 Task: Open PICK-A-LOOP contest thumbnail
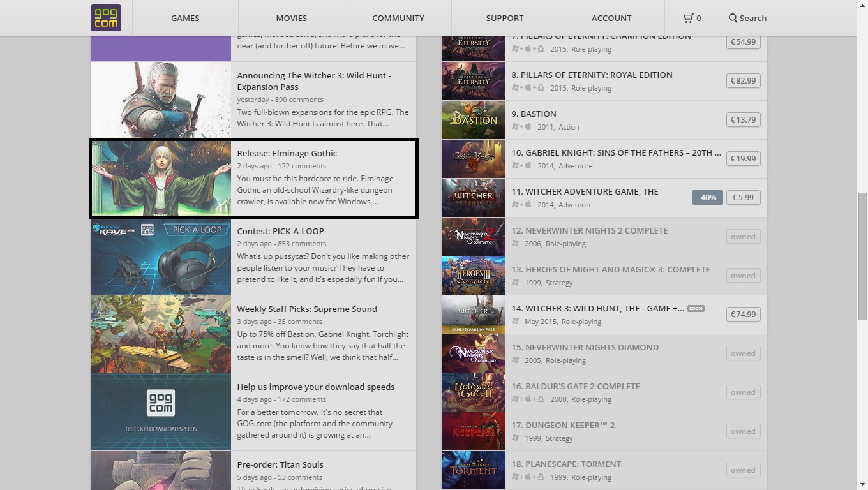(161, 256)
